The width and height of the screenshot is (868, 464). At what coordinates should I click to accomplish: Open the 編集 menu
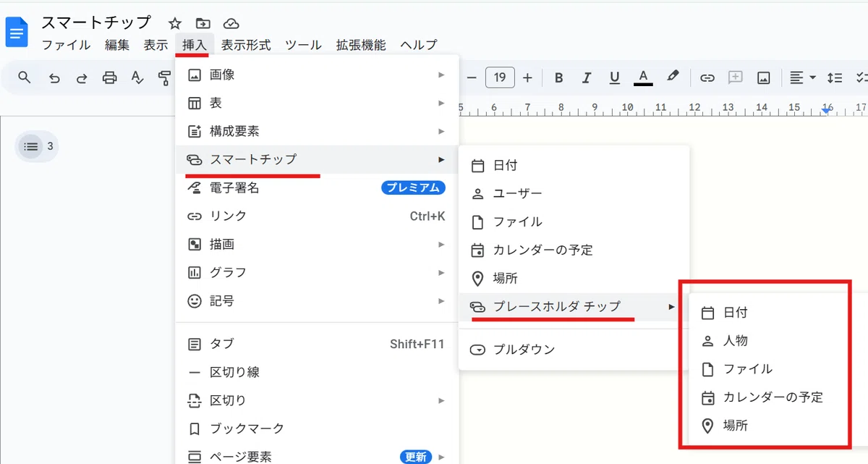pyautogui.click(x=117, y=45)
